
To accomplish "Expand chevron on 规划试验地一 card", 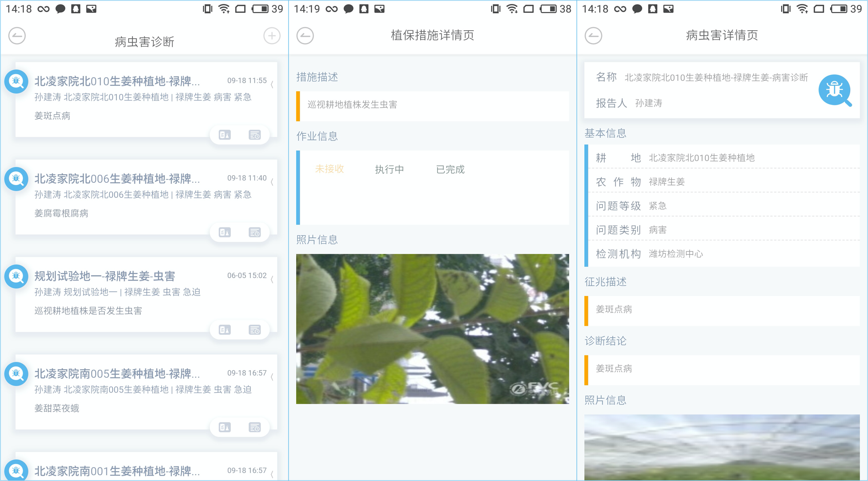I will coord(272,279).
